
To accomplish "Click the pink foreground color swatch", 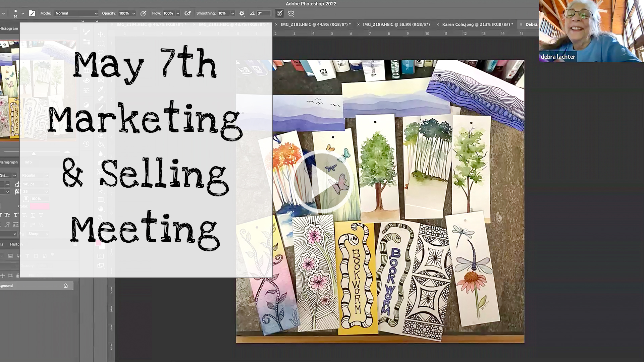I will click(99, 243).
